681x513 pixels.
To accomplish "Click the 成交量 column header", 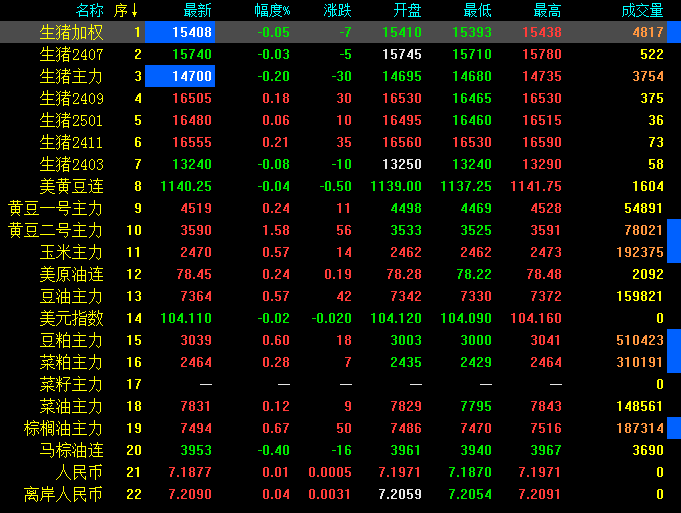I will 642,10.
